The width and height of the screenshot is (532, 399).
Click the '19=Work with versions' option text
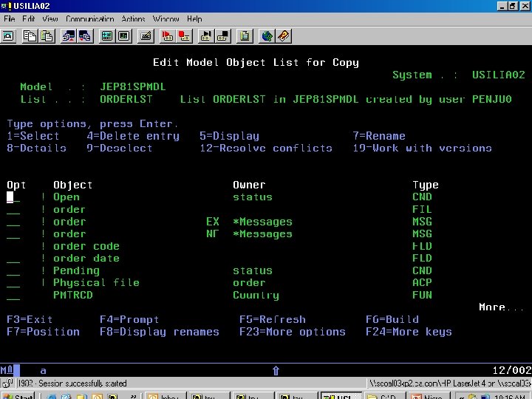tap(423, 149)
